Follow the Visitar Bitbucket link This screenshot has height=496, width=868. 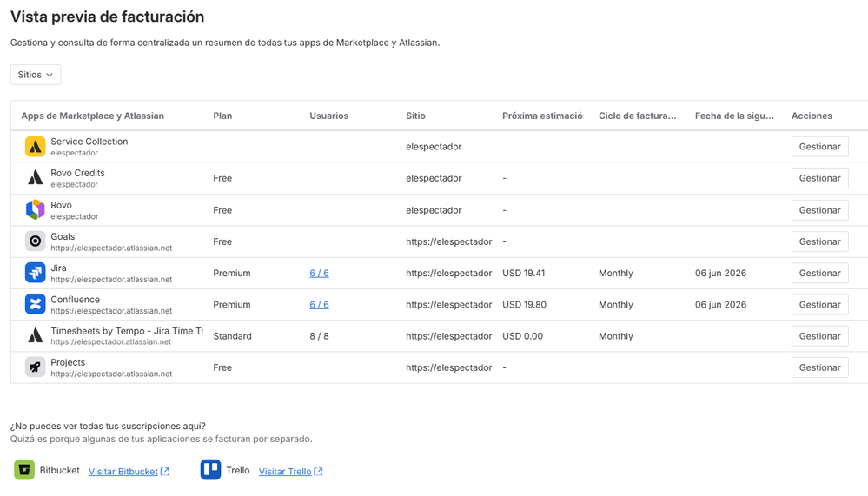click(x=123, y=472)
